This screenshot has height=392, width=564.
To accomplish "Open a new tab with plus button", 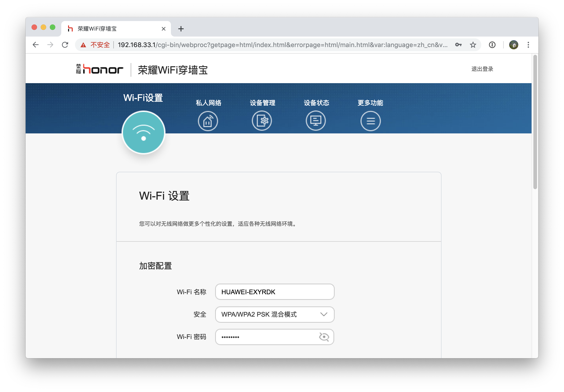I will point(181,29).
